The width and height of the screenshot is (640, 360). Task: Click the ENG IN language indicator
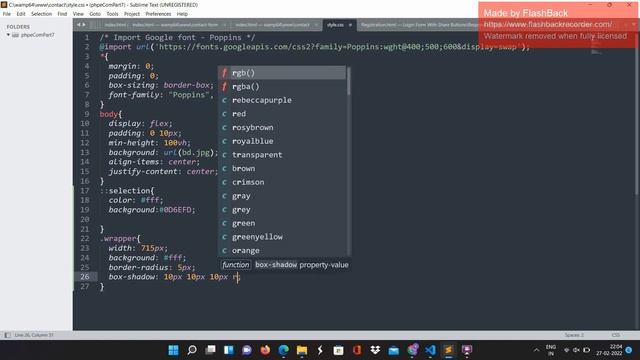tap(551, 350)
